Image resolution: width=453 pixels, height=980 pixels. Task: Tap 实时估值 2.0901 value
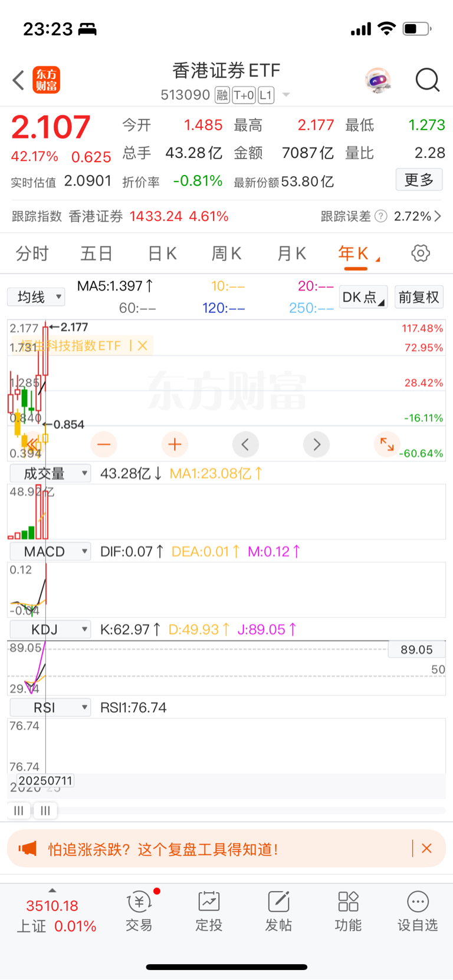pos(88,181)
